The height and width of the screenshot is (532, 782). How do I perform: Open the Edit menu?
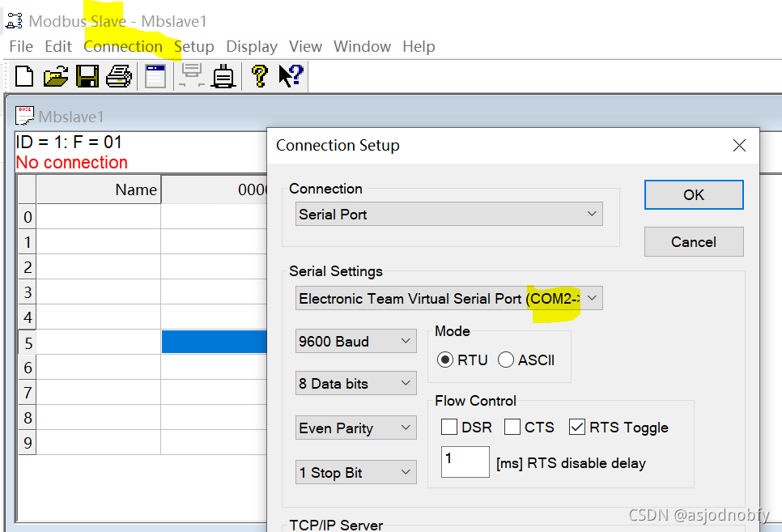point(58,46)
